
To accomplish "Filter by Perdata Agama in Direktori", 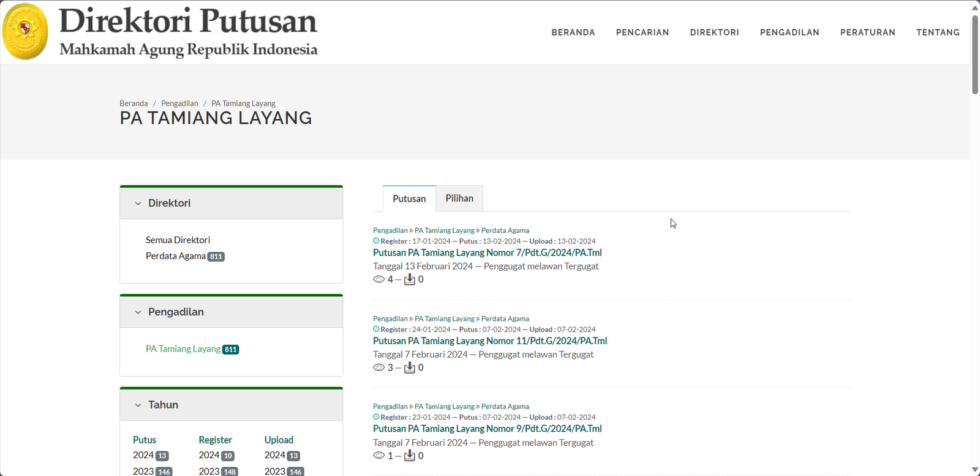I will point(176,256).
